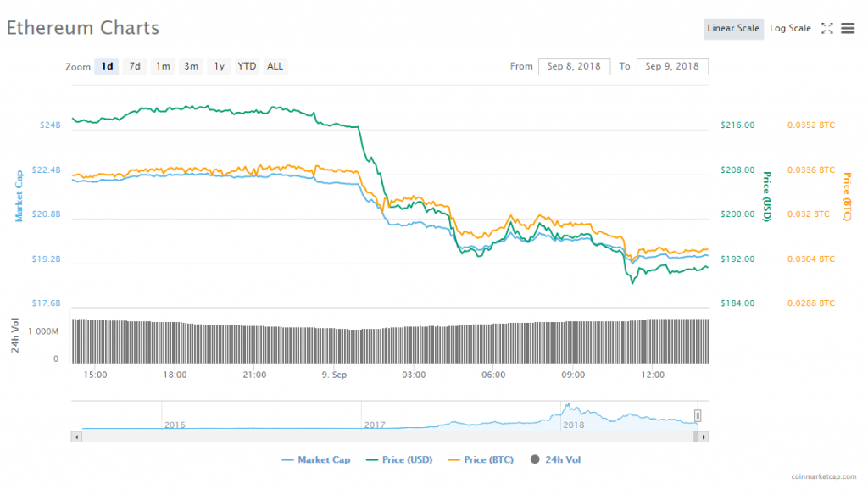Set zoom to 3m

point(192,66)
